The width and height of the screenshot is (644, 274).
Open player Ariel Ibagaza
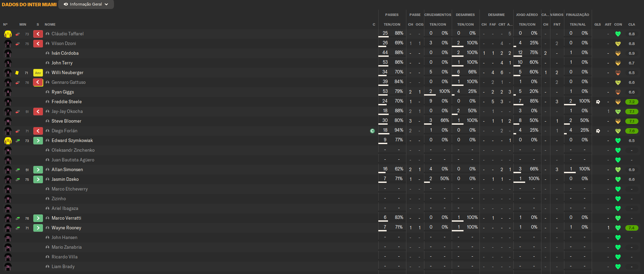pyautogui.click(x=65, y=209)
